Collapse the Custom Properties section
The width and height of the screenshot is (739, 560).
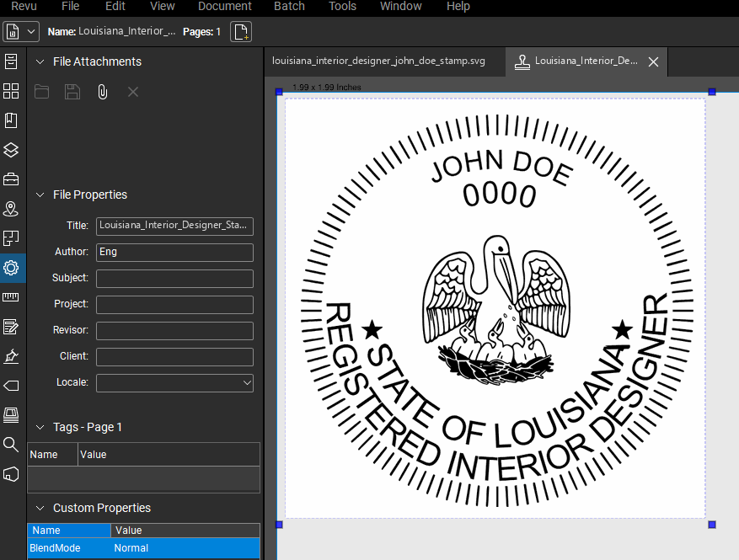40,508
